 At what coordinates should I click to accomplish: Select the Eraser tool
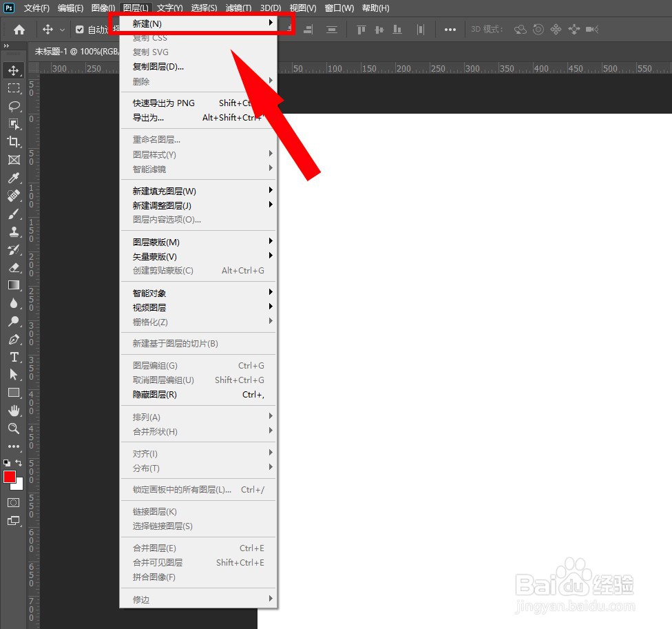coord(14,268)
